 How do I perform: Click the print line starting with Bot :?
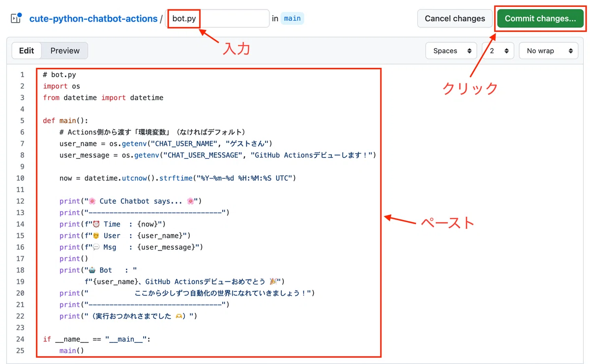coord(98,270)
